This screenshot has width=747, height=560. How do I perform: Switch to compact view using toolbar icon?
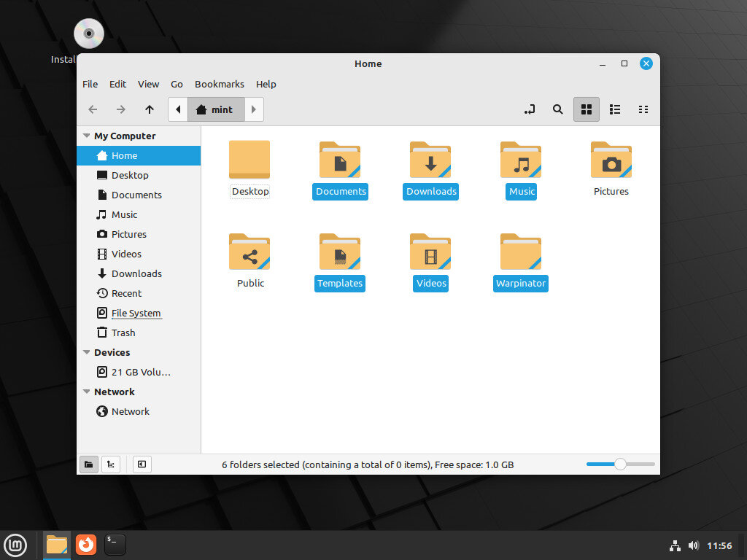(643, 109)
